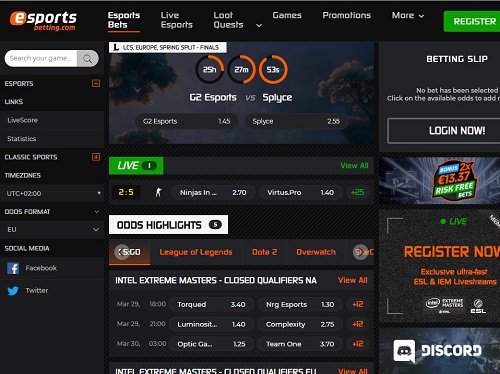Image resolution: width=500 pixels, height=374 pixels.
Task: Bet on Nrg Esports at 1.30
Action: point(300,304)
